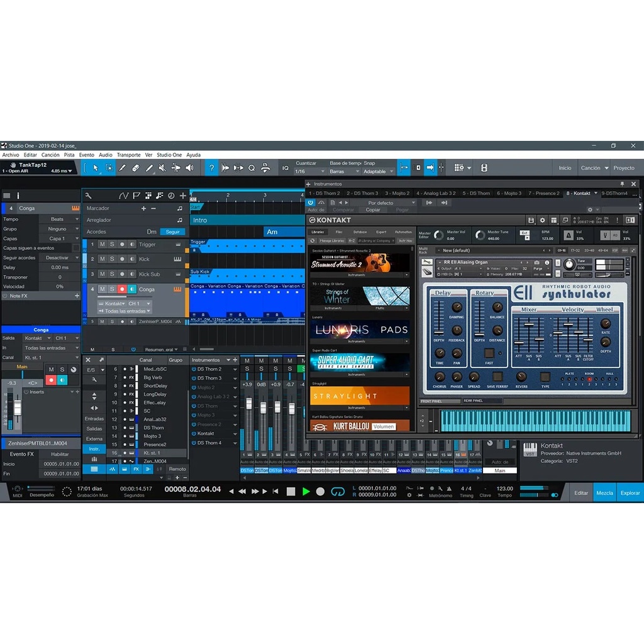Switch to 5 - DS Thorn instrument tab
This screenshot has width=644, height=644.
tap(476, 194)
